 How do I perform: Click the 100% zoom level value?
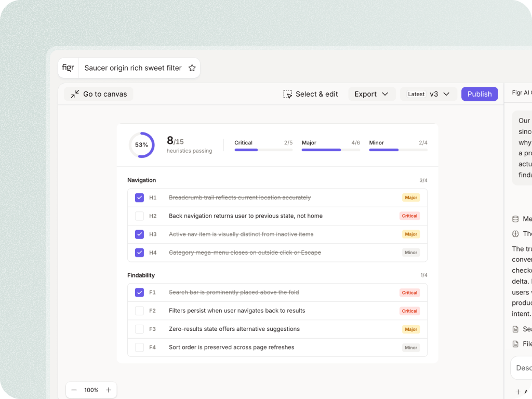tap(91, 390)
